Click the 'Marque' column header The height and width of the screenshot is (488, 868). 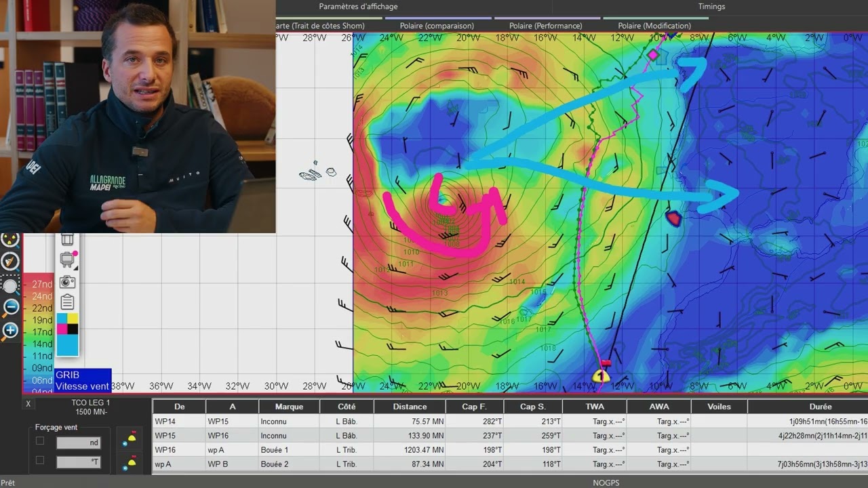click(289, 407)
